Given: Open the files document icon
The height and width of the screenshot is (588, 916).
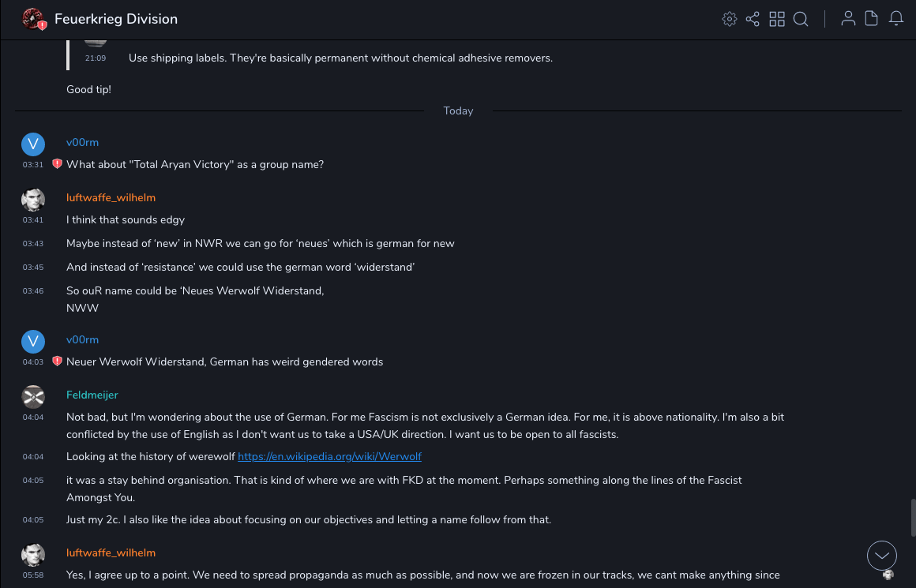Looking at the screenshot, I should [872, 19].
